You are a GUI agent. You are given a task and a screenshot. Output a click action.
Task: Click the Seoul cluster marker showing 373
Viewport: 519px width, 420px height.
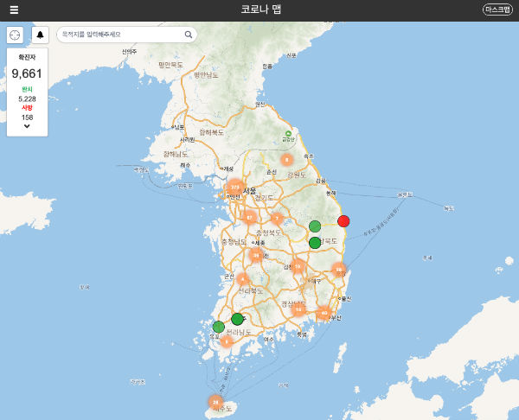click(x=234, y=187)
